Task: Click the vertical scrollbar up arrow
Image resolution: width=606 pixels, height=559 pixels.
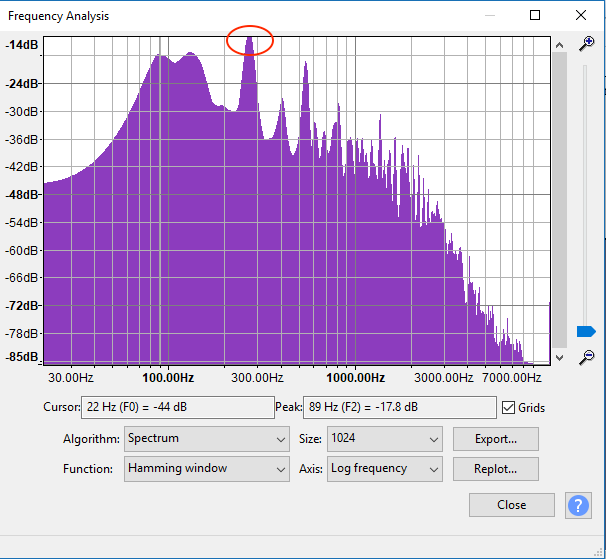Action: [559, 45]
